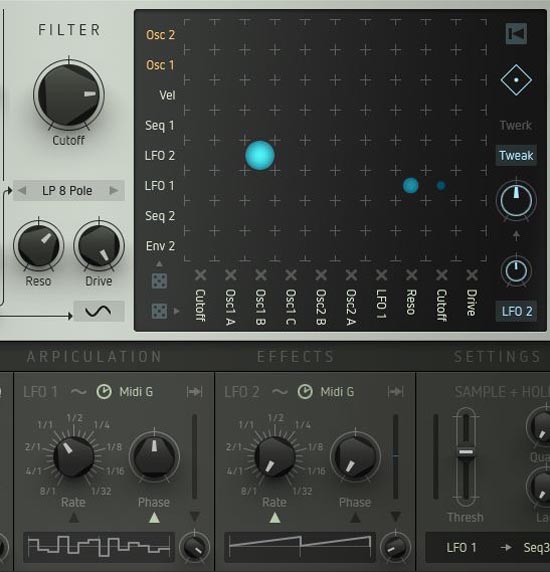Screen dimensions: 550x572
Task: Click the Tweak button
Action: 516,156
